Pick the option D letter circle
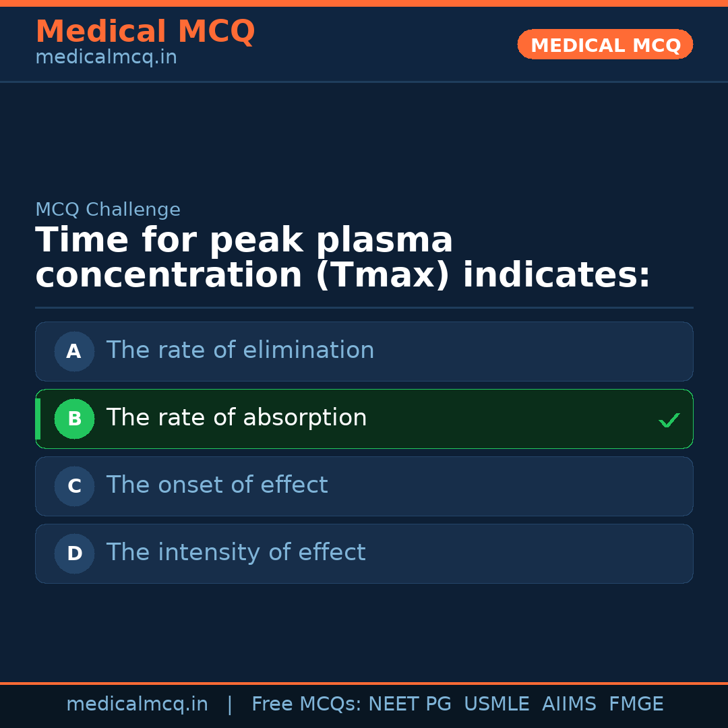The image size is (728, 728). click(74, 553)
